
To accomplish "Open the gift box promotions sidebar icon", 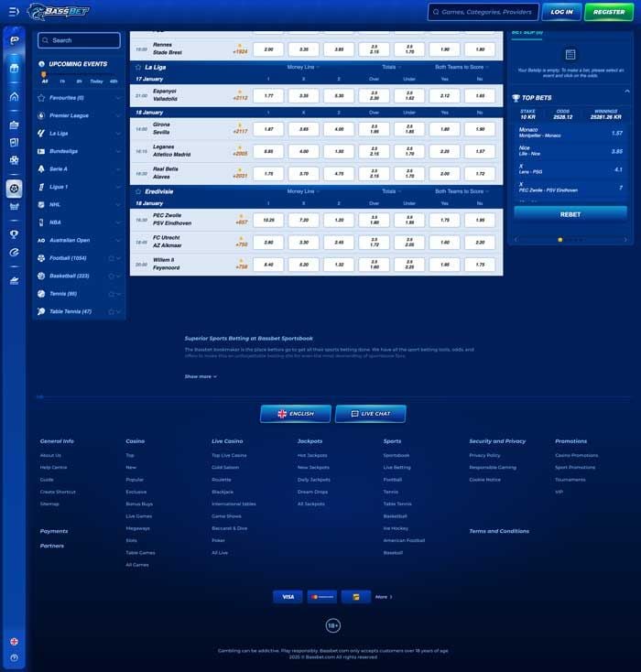I will tap(14, 69).
